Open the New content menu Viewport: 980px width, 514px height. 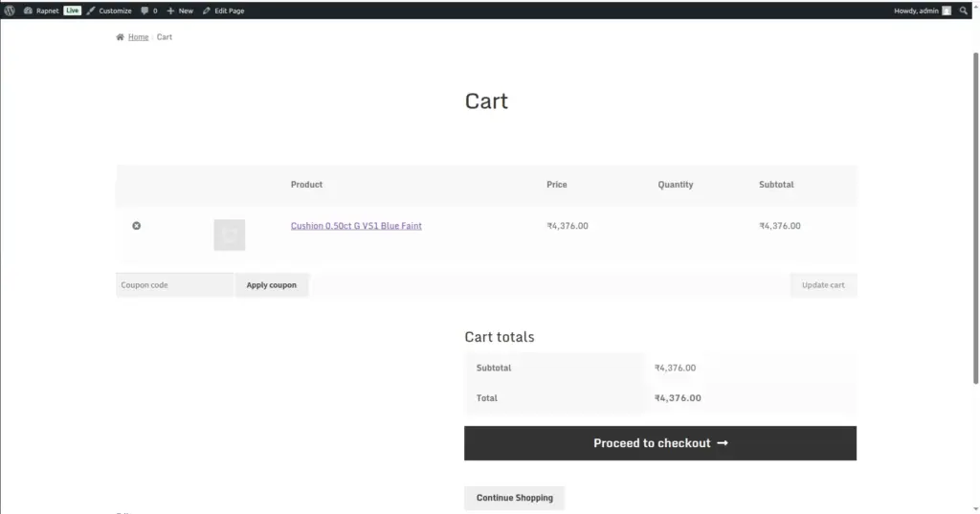click(x=180, y=11)
